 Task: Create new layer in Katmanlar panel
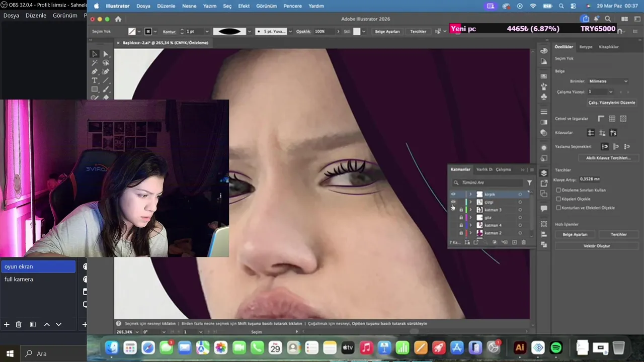pyautogui.click(x=514, y=242)
